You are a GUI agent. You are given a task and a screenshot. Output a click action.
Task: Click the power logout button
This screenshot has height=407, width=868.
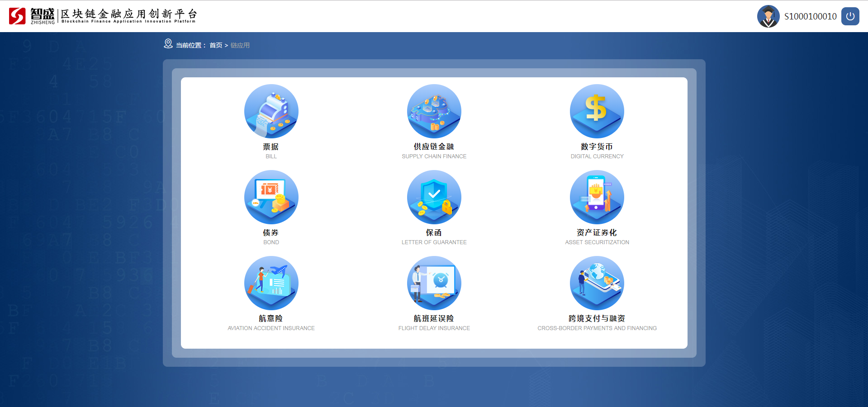(850, 16)
